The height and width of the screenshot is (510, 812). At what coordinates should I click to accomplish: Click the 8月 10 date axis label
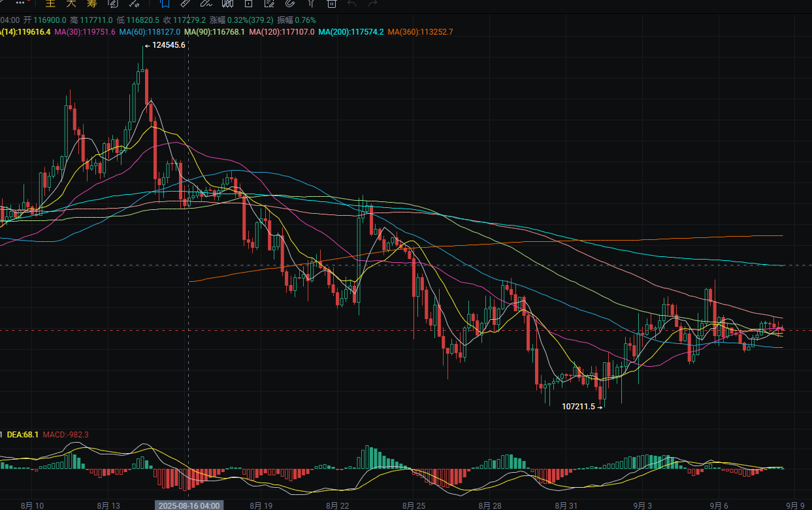pyautogui.click(x=32, y=505)
